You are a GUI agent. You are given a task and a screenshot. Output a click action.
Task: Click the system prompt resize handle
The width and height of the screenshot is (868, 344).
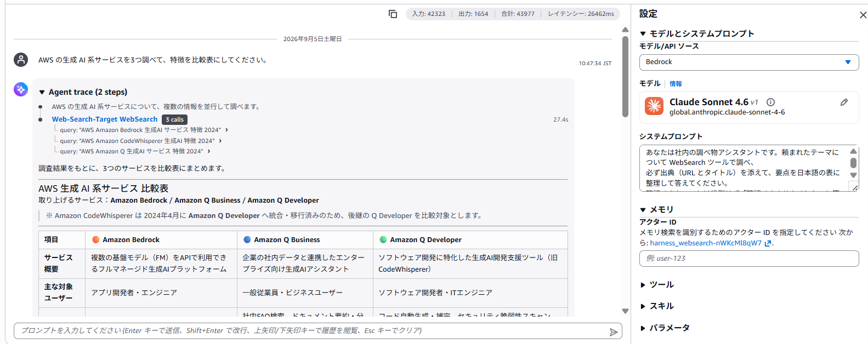[855, 187]
